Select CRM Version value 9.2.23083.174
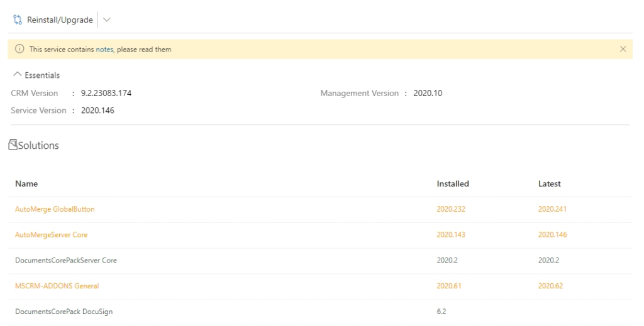The image size is (644, 326). coord(106,93)
